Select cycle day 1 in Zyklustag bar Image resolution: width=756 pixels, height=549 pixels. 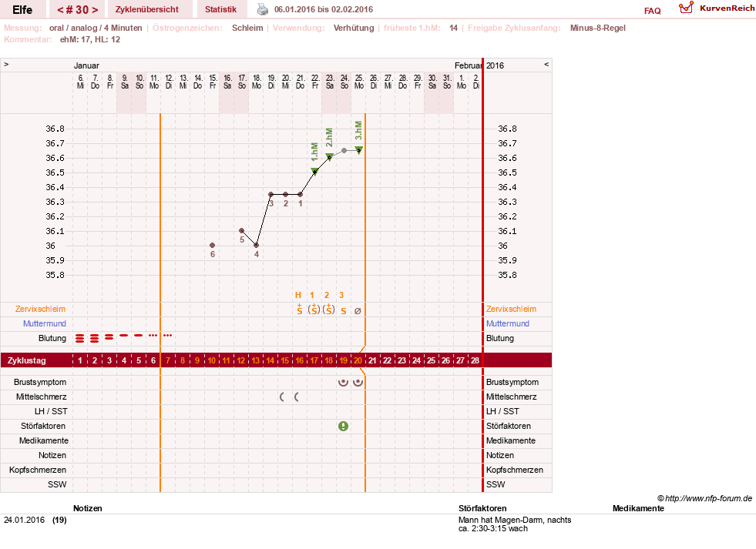(x=80, y=360)
